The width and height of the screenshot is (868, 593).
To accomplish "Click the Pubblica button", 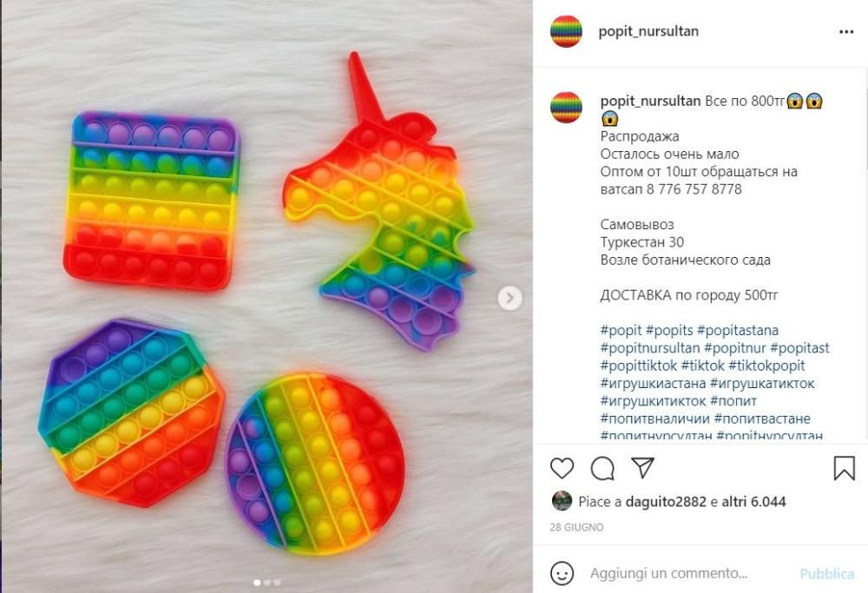I will [x=827, y=574].
